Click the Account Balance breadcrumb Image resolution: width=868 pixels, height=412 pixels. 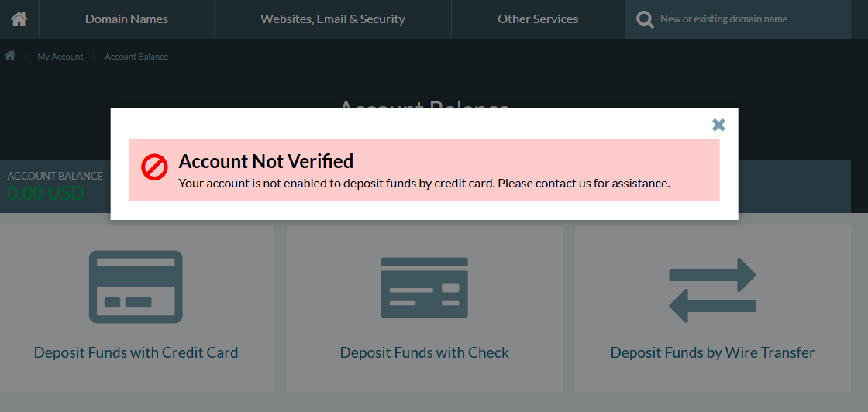[136, 57]
